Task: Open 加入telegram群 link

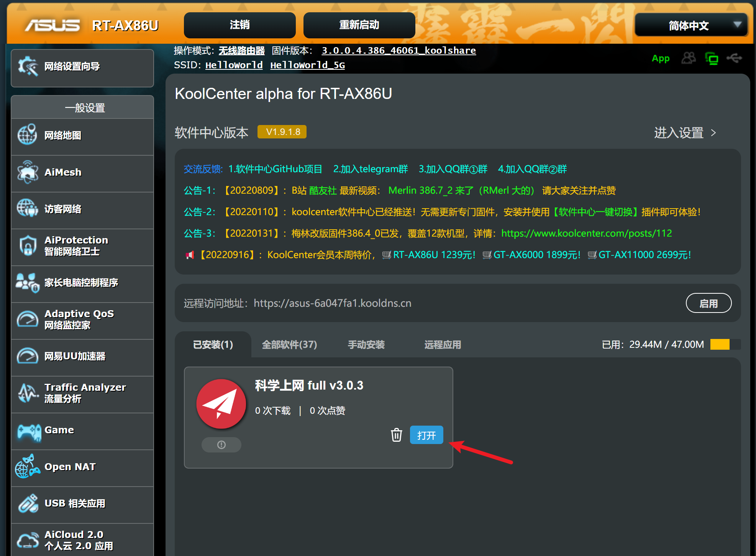Action: [371, 169]
